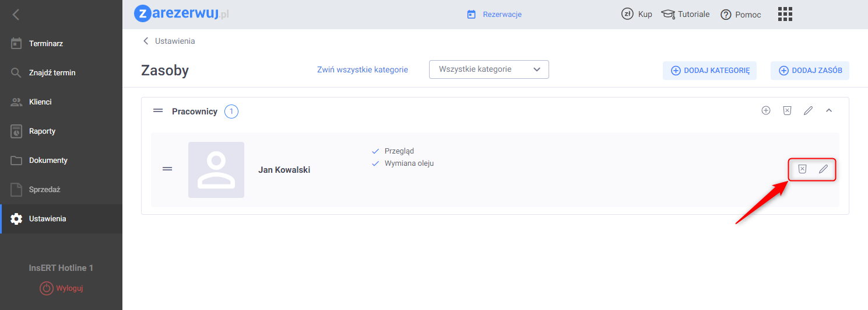Open the apps grid menu icon
The image size is (868, 310).
click(x=785, y=14)
